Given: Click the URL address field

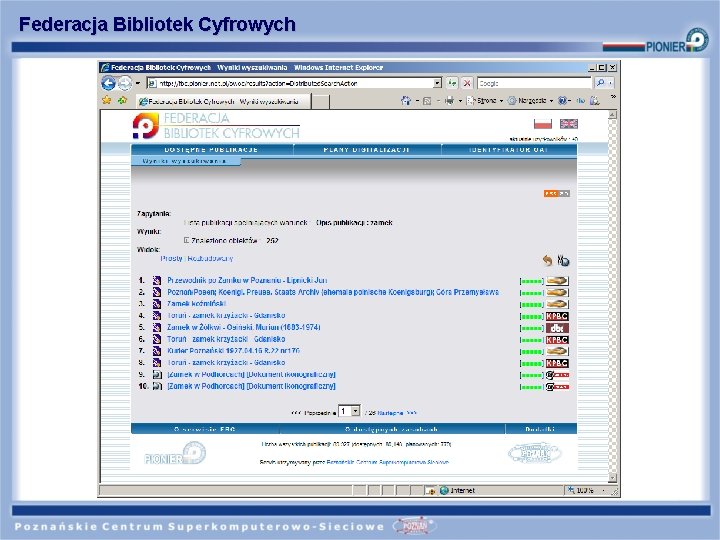Looking at the screenshot, I should pos(294,83).
